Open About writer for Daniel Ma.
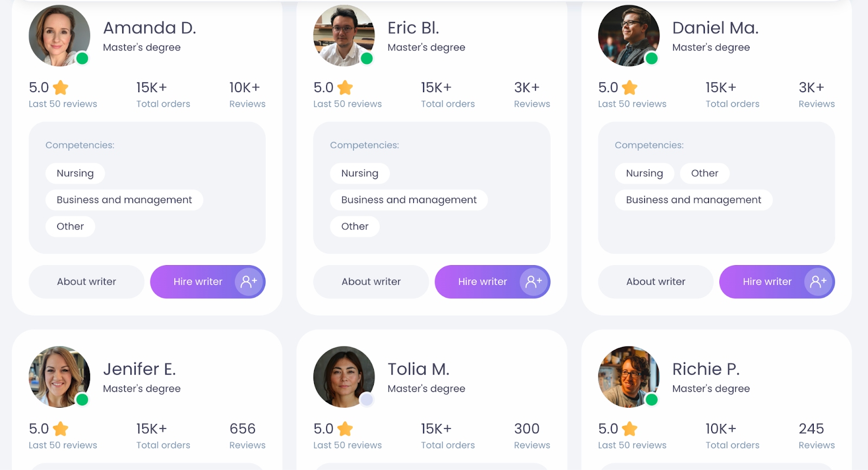 tap(655, 282)
